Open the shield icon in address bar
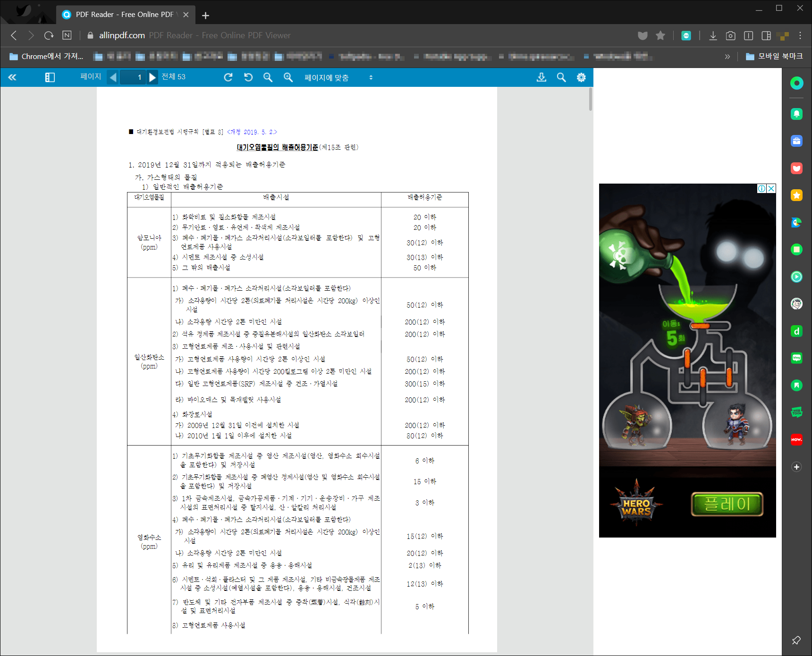This screenshot has height=656, width=812. [x=643, y=35]
